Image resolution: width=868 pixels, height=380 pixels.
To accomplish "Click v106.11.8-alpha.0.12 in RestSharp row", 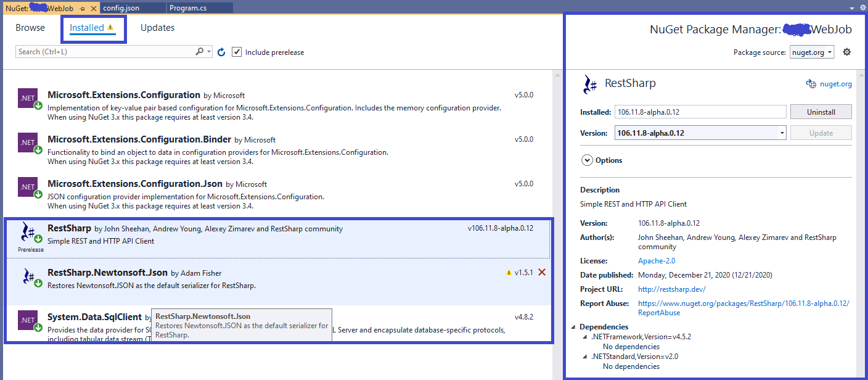I will (501, 228).
